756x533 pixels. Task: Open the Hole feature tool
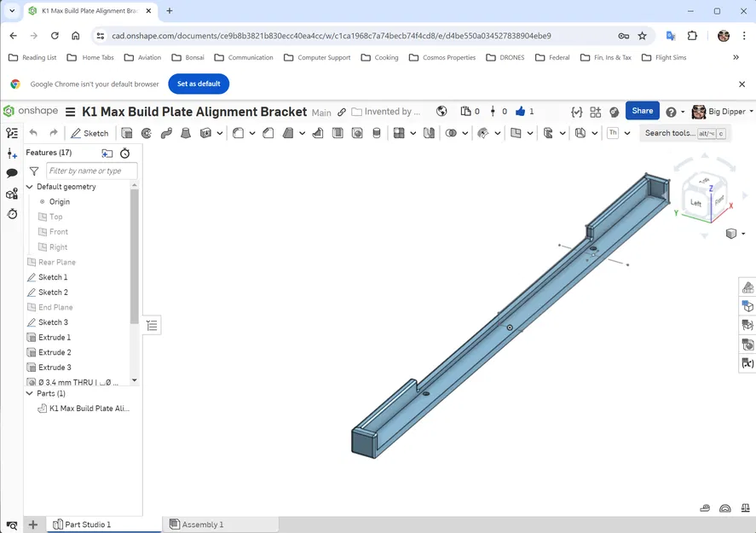(357, 133)
